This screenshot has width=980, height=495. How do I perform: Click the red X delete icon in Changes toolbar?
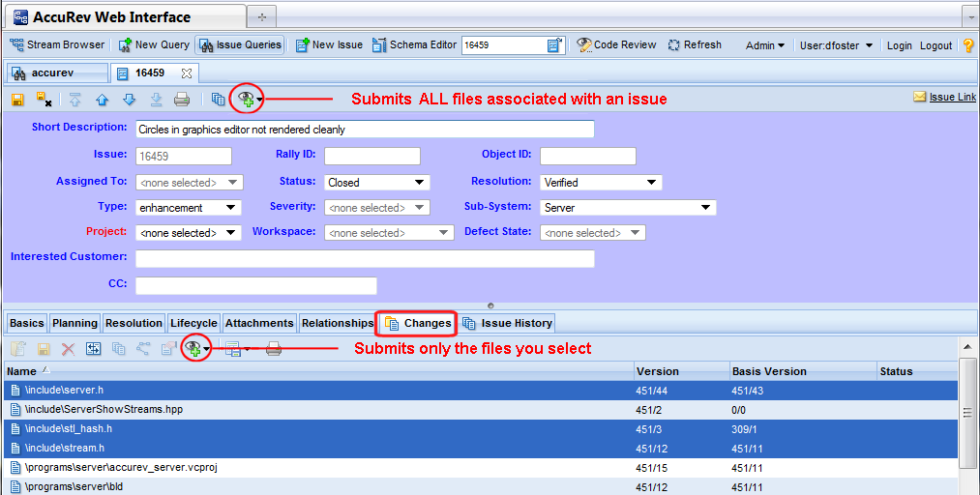click(x=69, y=349)
